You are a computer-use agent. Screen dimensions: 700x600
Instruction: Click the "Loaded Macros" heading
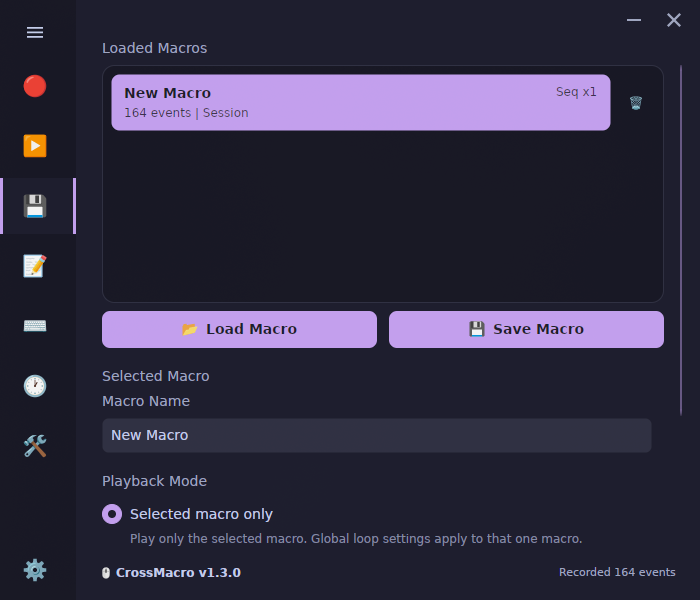tap(154, 48)
